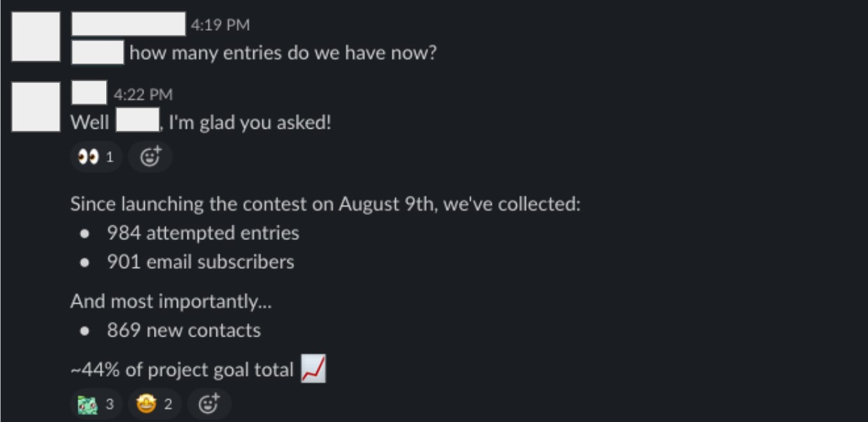Click the "how many entries do we have now?" text
868x422 pixels.
(x=283, y=53)
